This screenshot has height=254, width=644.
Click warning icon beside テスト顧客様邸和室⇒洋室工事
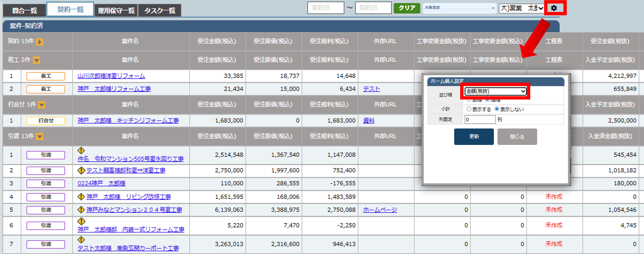coord(81,170)
